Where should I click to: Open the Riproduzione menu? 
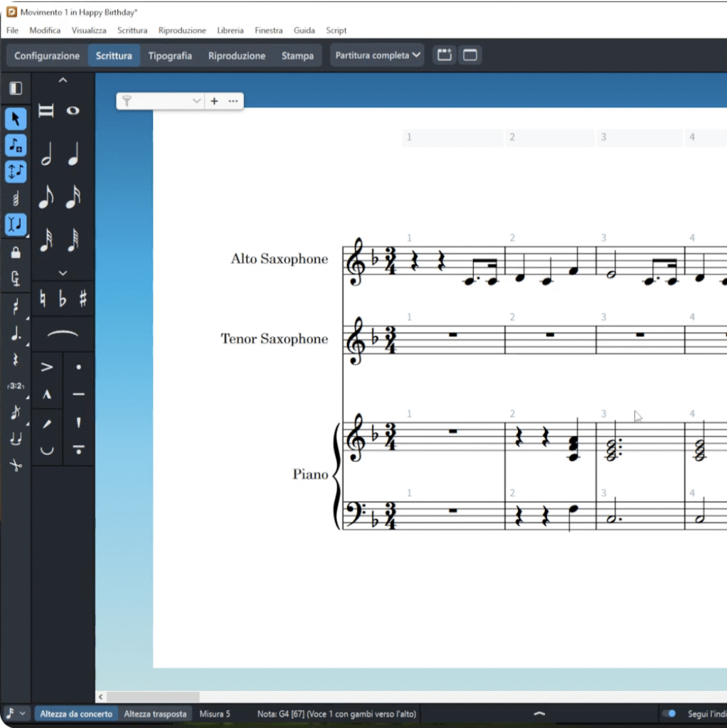tap(182, 31)
